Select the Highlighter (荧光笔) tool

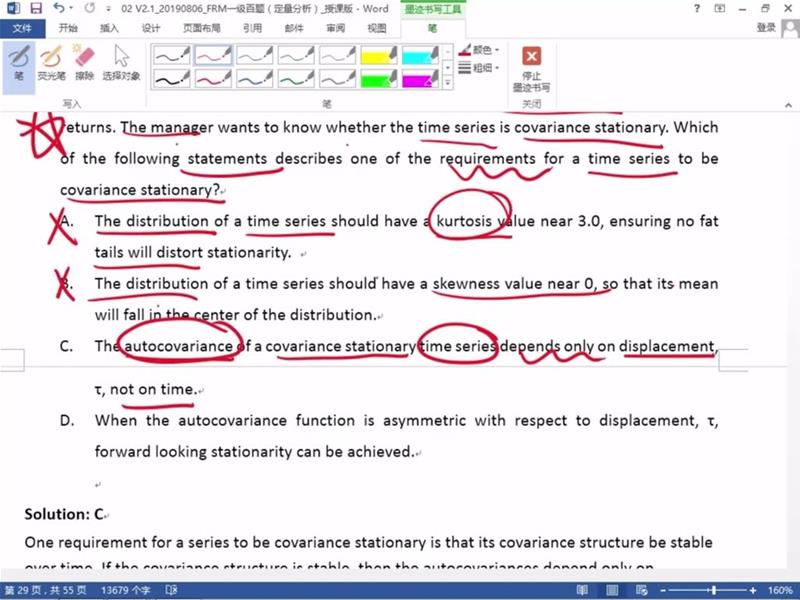pyautogui.click(x=52, y=64)
